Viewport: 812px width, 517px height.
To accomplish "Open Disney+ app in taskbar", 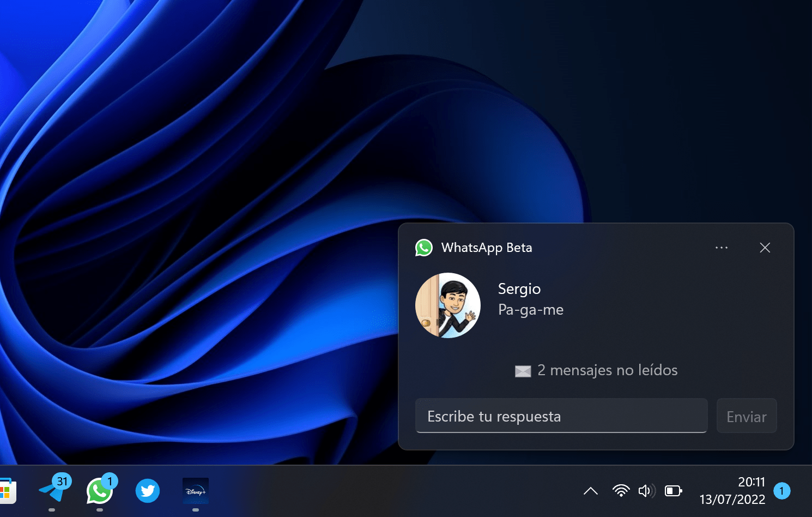I will pyautogui.click(x=196, y=491).
